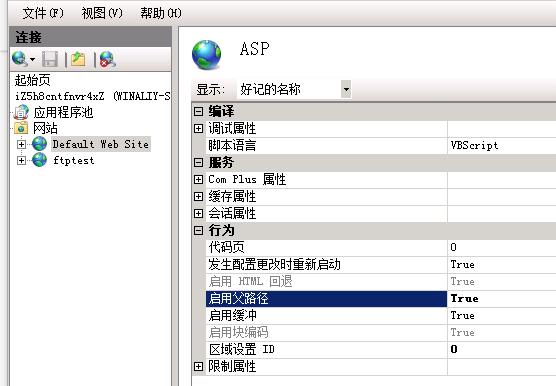Click True value of 发生配置更改时重新启动

501,264
